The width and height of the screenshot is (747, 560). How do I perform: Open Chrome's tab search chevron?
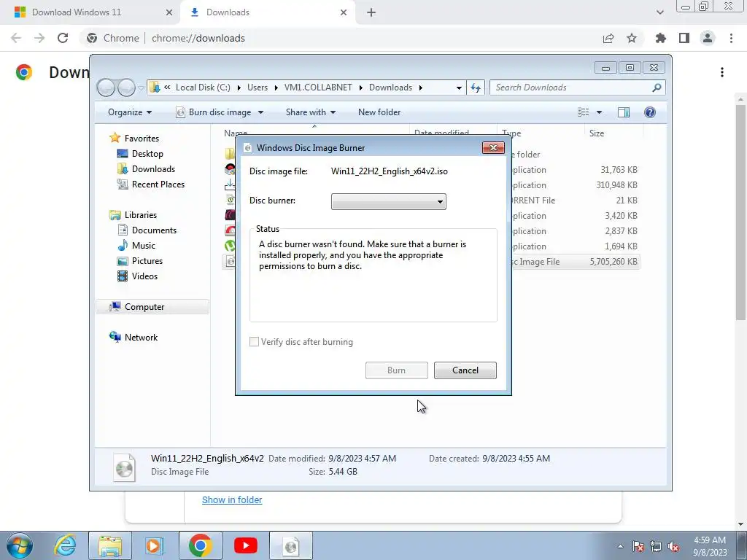[659, 12]
